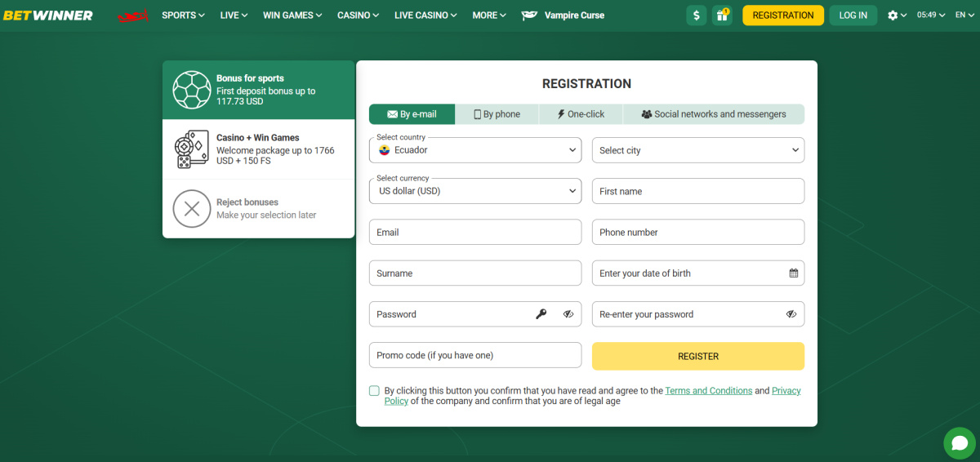Show the re-entered password via eye icon

[791, 314]
